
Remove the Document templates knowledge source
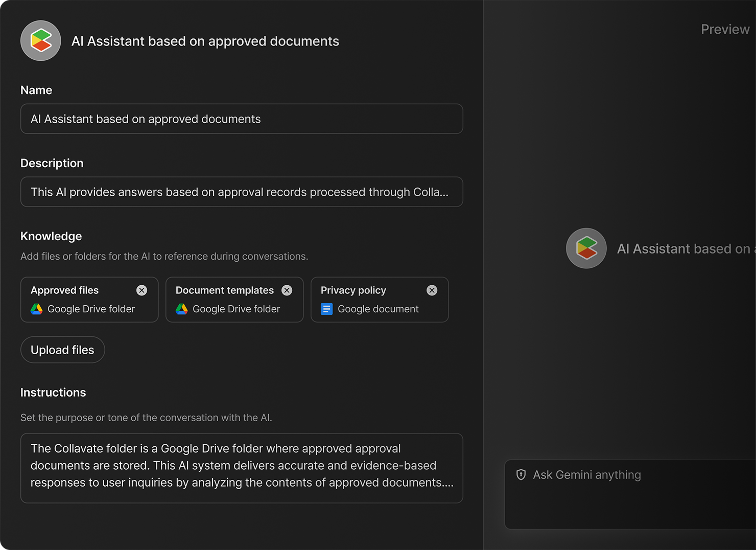[x=287, y=290]
